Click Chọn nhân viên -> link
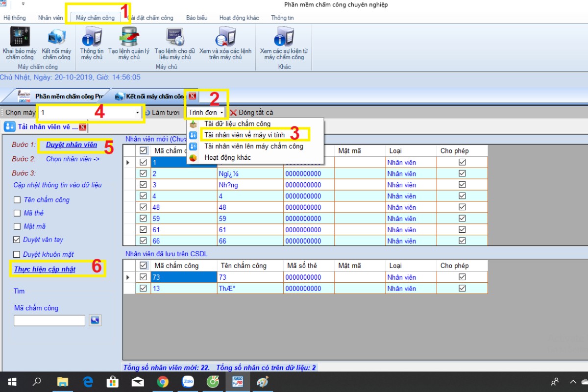Screen dimensions: 588x392 73,159
